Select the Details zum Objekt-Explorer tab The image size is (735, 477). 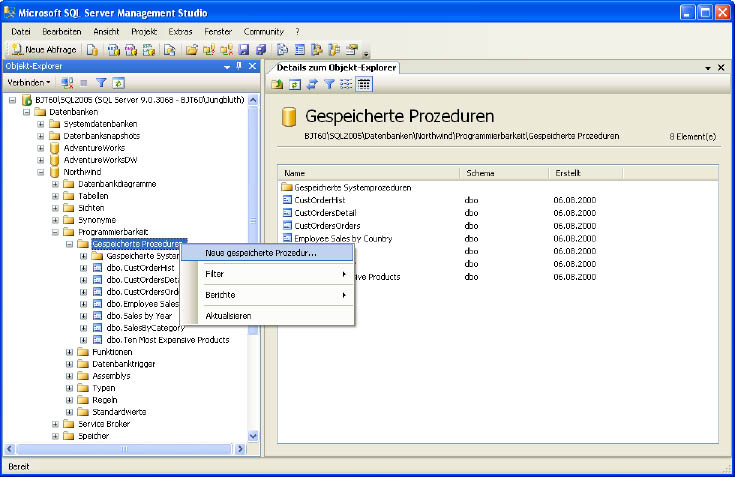coord(336,67)
